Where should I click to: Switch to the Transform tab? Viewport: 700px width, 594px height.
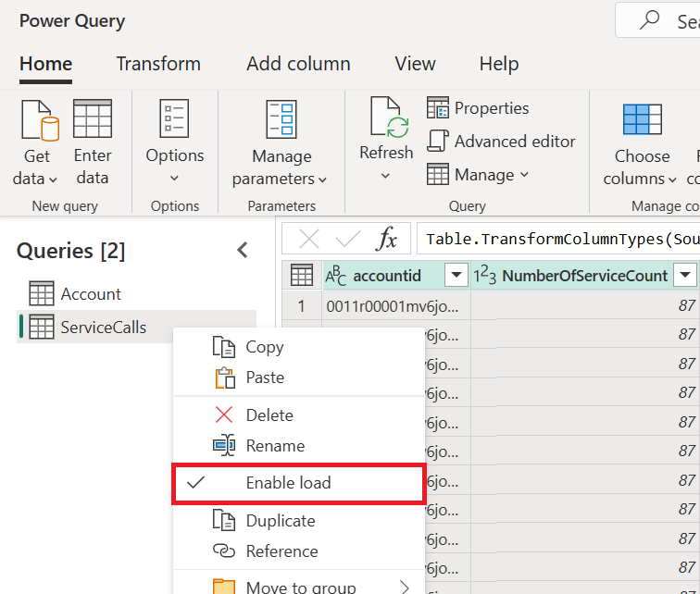158,64
